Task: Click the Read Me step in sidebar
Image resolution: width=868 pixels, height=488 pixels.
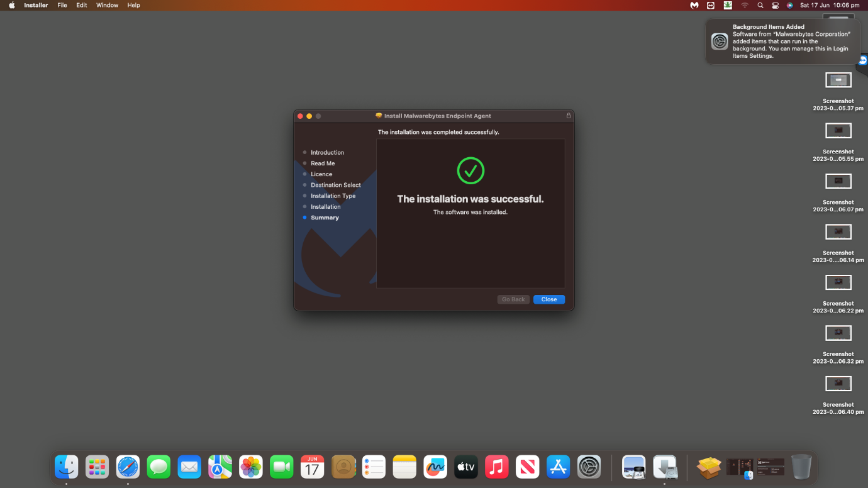Action: [323, 164]
